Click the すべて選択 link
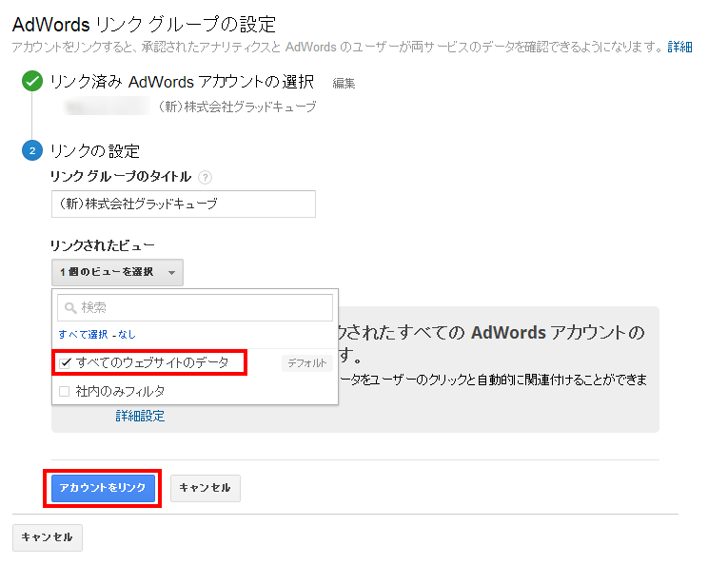Image resolution: width=728 pixels, height=565 pixels. point(83,335)
